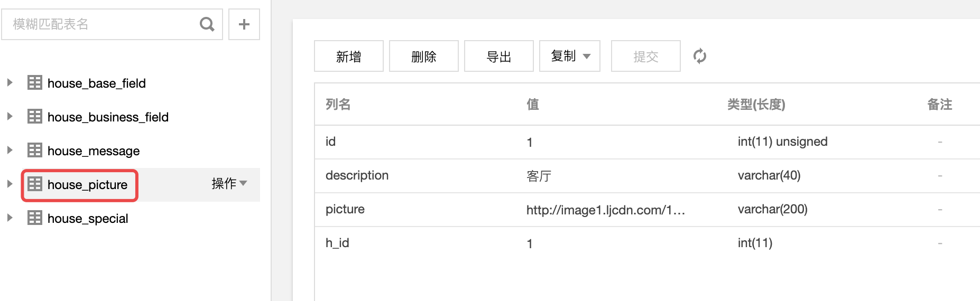This screenshot has width=980, height=301.
Task: Expand the house_base_field tree node
Action: click(10, 83)
